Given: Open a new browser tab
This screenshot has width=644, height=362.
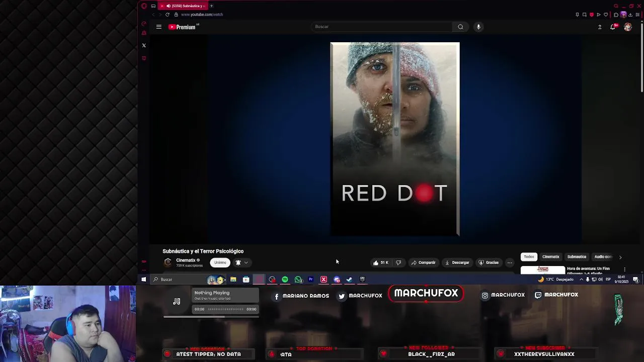Looking at the screenshot, I should click(211, 6).
